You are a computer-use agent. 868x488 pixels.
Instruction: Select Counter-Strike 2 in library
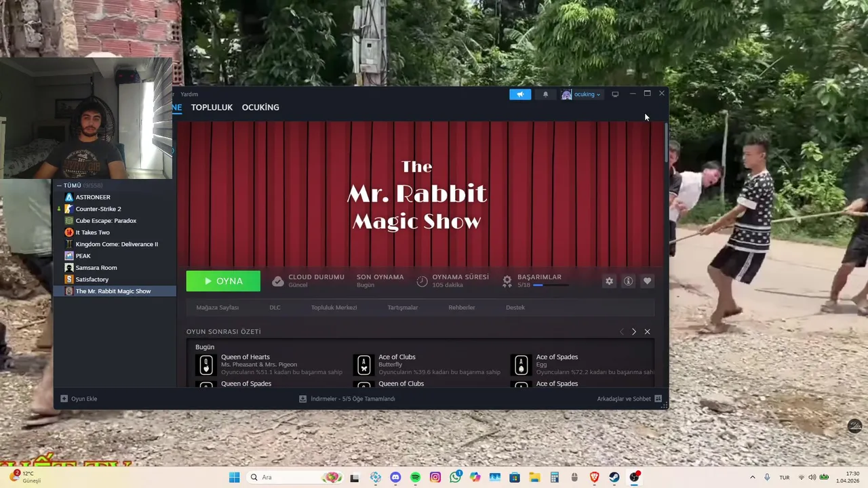point(115,209)
